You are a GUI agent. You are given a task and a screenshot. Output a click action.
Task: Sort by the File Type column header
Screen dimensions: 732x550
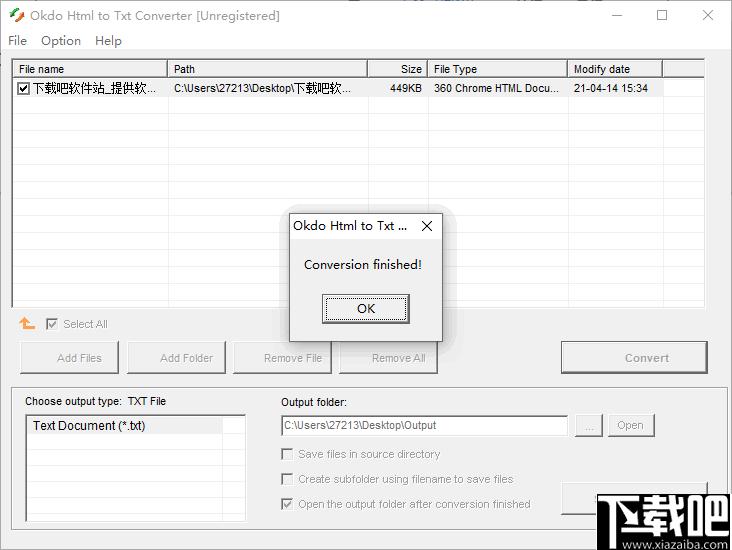click(498, 69)
